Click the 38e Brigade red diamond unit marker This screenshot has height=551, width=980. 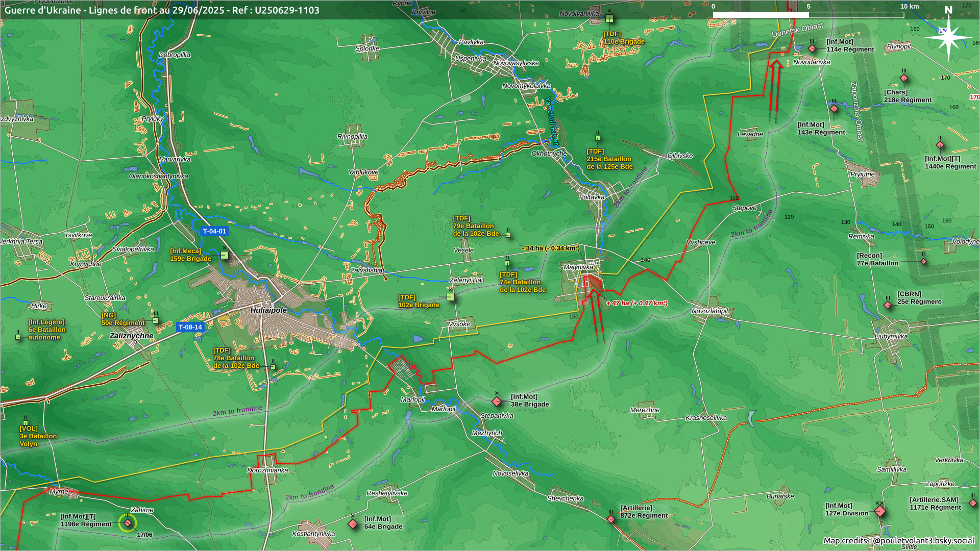click(x=497, y=401)
